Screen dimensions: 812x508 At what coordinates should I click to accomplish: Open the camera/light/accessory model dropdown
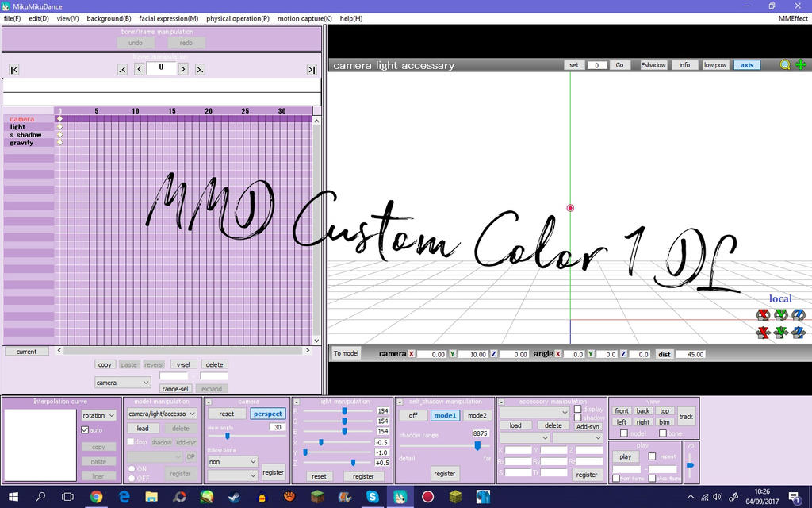[x=162, y=414]
